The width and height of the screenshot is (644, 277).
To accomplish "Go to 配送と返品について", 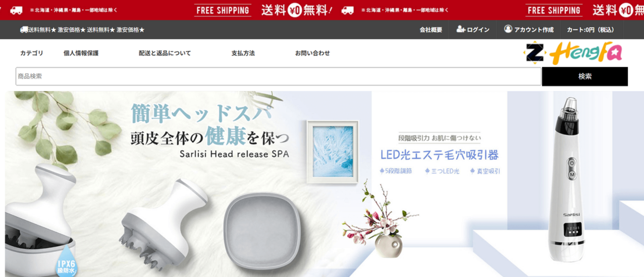I will click(164, 53).
